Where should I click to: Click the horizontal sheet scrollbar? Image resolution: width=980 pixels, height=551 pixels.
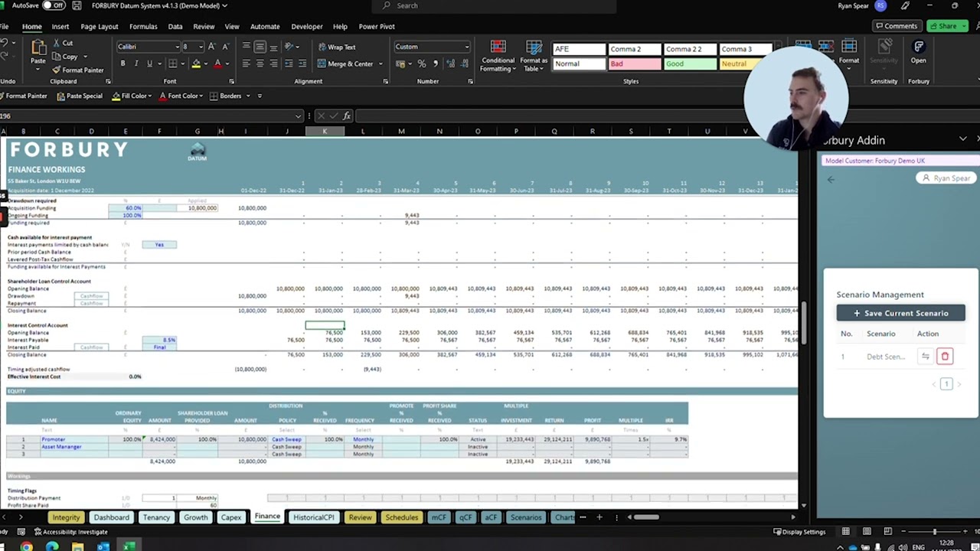coord(647,517)
